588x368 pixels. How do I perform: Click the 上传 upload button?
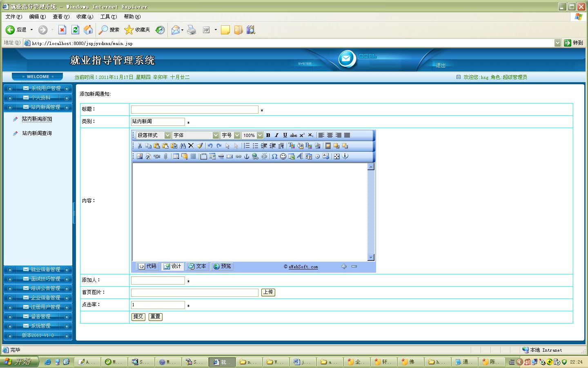(x=268, y=292)
